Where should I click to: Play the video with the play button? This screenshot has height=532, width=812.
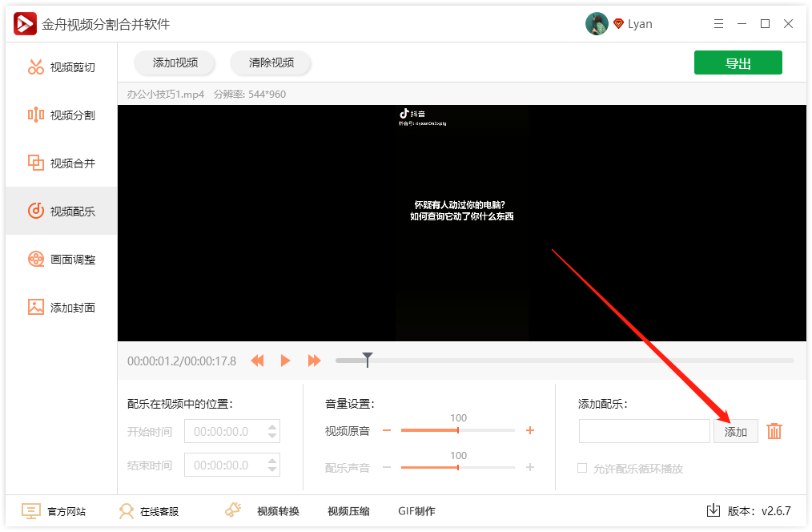point(285,361)
